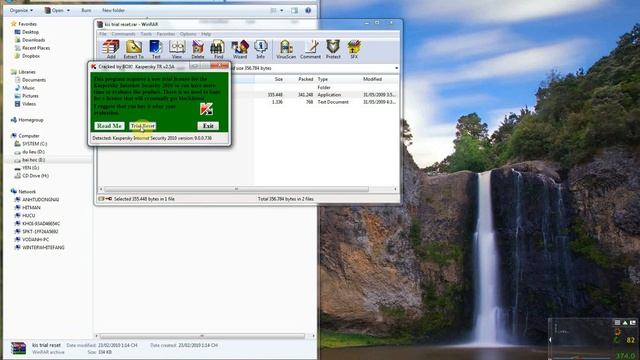Select network computer VODANH-PC
The width and height of the screenshot is (640, 360).
click(31, 240)
